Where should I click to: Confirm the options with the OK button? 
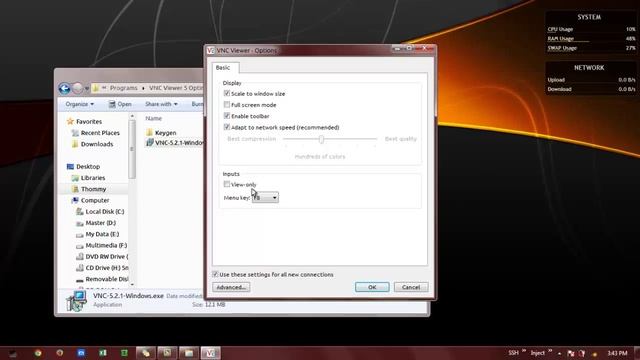tap(372, 287)
